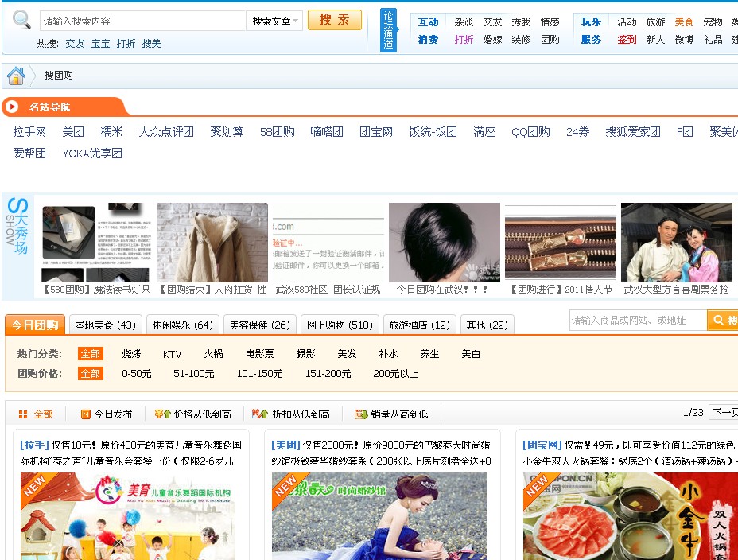Open the 消费 forum section
The width and height of the screenshot is (738, 560).
tap(429, 40)
